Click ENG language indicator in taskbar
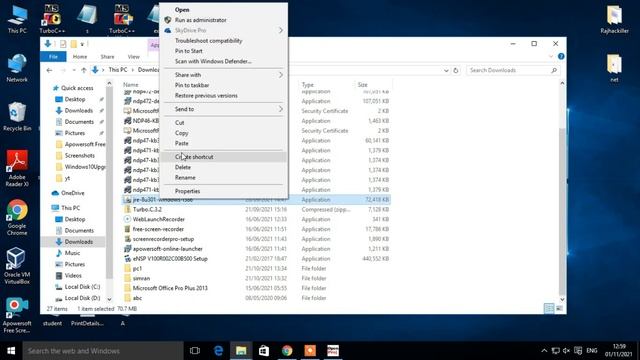 [592, 351]
